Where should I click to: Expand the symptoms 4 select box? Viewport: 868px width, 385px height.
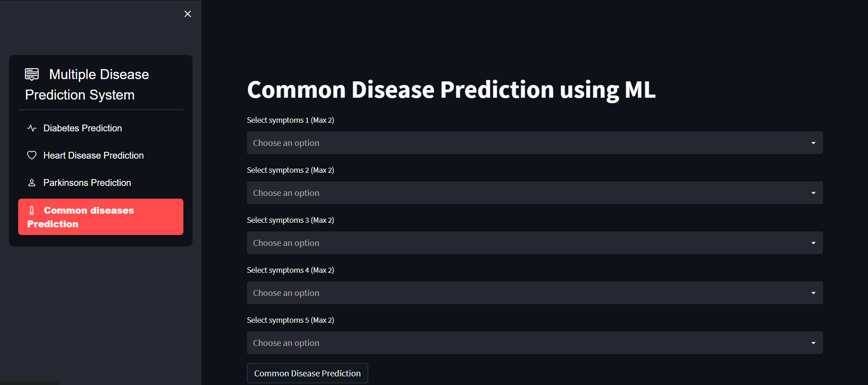click(527, 293)
